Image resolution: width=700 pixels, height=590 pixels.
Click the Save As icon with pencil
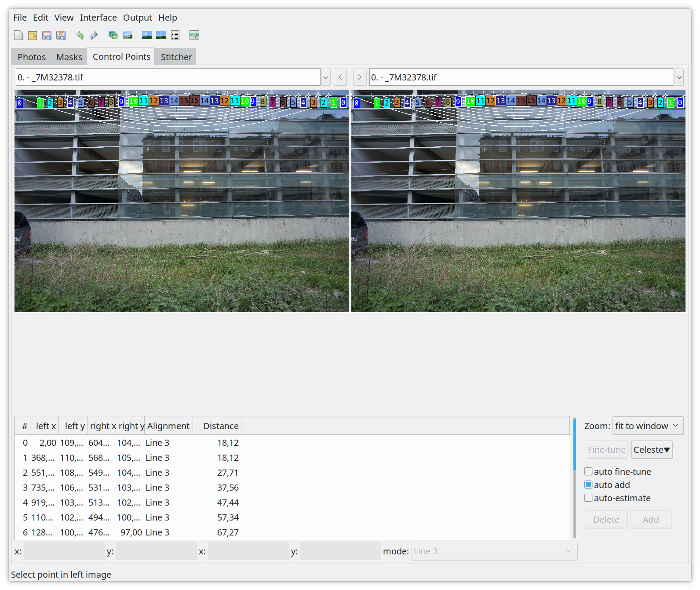[61, 35]
